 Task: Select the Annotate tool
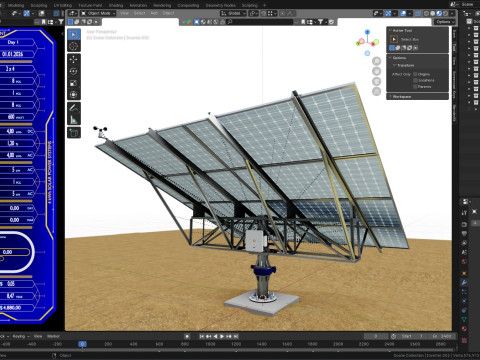[x=74, y=108]
